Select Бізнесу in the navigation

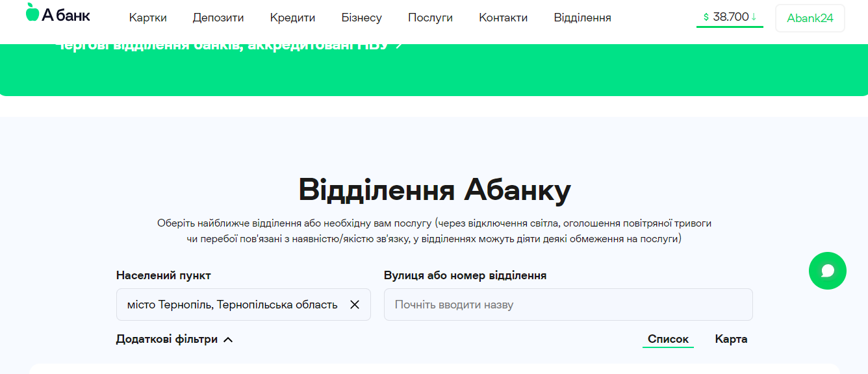pos(361,18)
